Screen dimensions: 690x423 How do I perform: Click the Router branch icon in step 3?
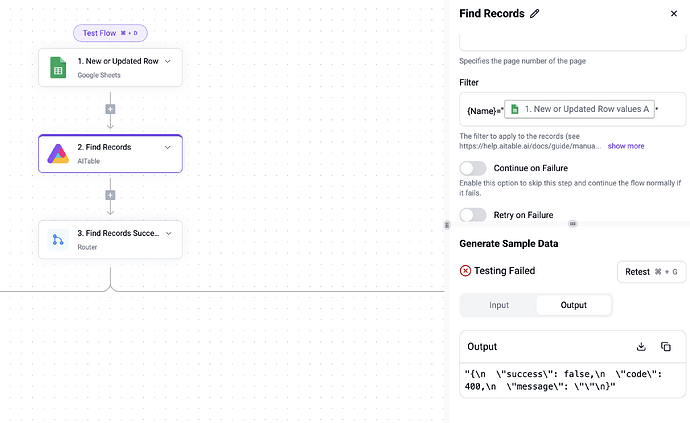click(58, 239)
